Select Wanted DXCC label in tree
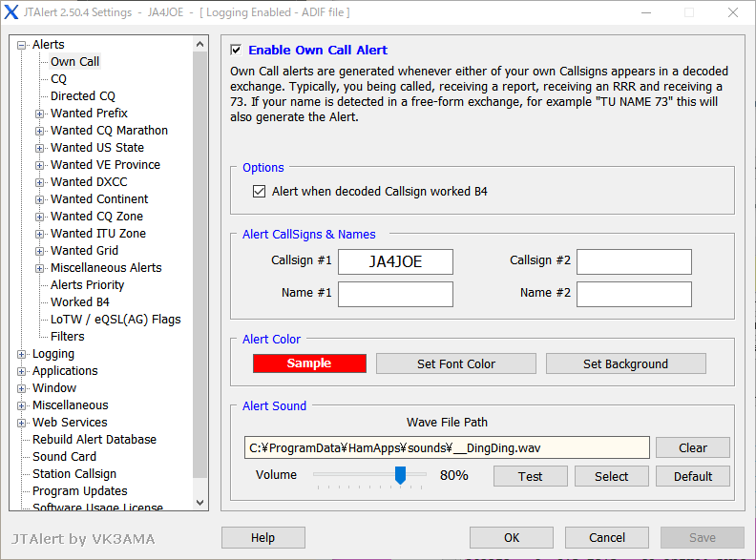Screen dimensions: 756x560 pos(89,182)
